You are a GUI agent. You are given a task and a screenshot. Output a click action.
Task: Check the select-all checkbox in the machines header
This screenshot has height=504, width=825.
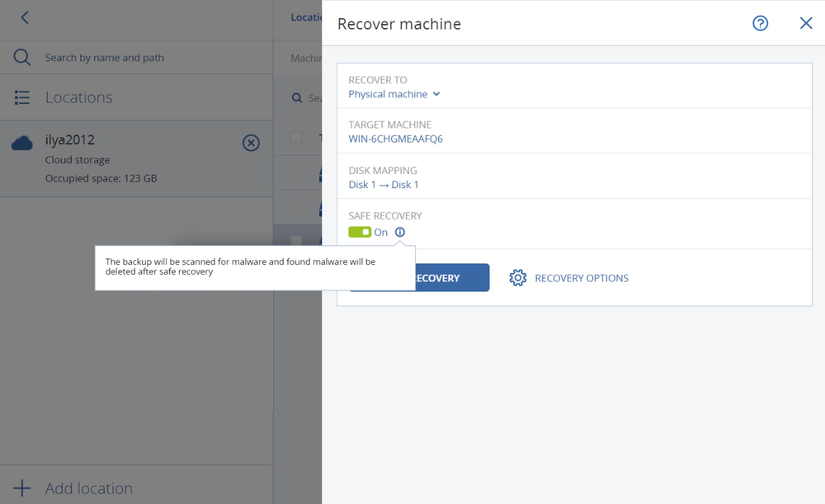click(x=295, y=138)
